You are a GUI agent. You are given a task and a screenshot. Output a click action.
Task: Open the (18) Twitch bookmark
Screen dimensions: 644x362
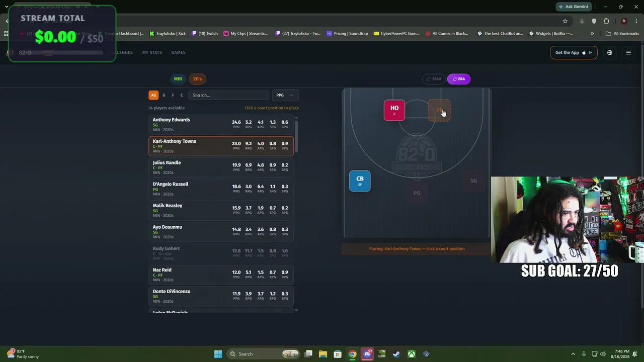pyautogui.click(x=204, y=34)
